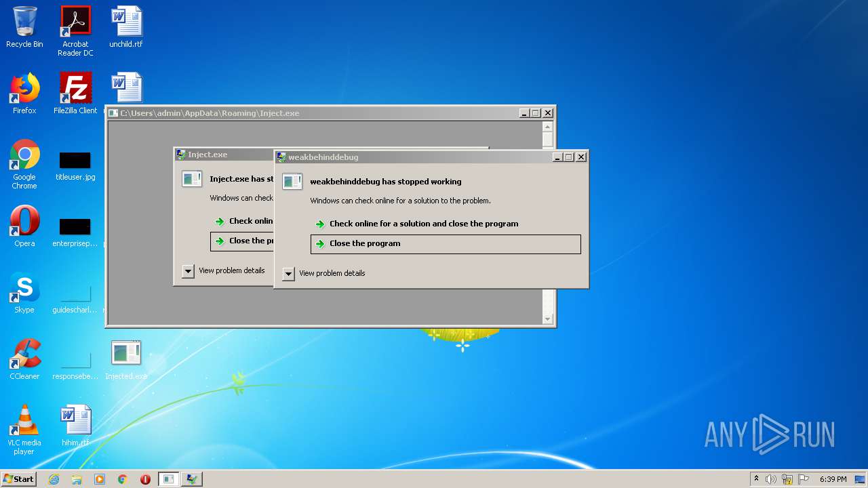Viewport: 868px width, 488px height.
Task: Open Chrome from the taskbar
Action: tap(123, 479)
